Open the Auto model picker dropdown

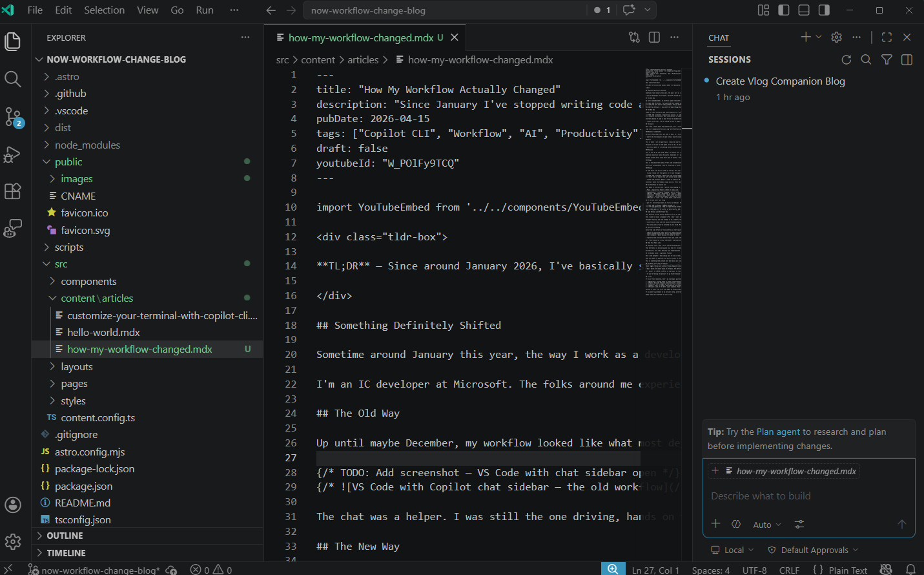(766, 525)
